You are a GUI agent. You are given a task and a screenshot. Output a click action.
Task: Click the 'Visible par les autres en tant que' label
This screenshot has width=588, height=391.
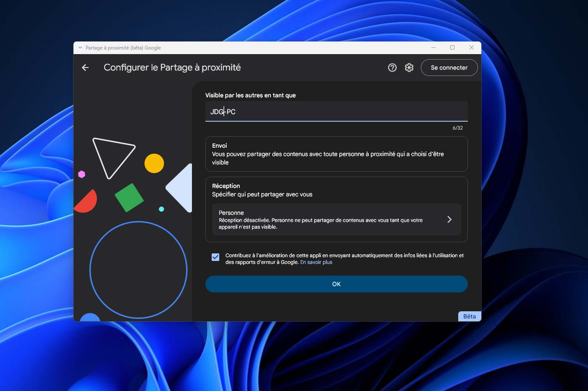250,95
